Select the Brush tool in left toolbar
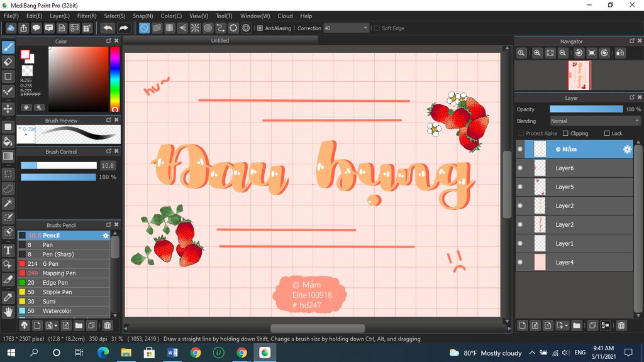Image resolution: width=644 pixels, height=362 pixels. click(8, 47)
